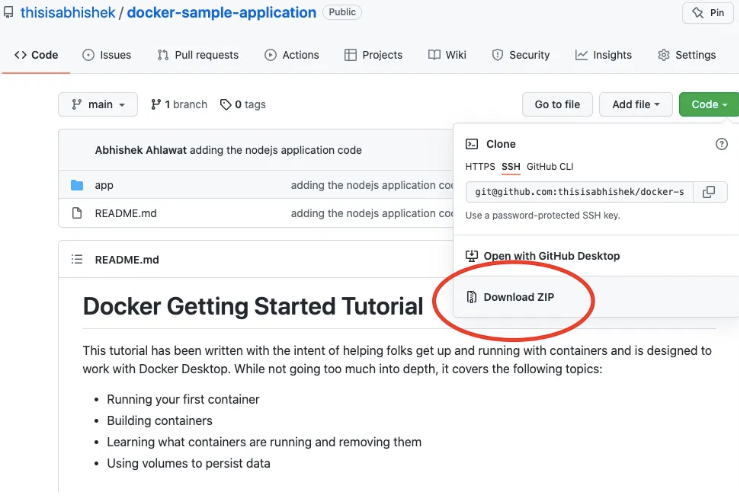Open the README table of contents icon
The height and width of the screenshot is (503, 739).
(77, 260)
